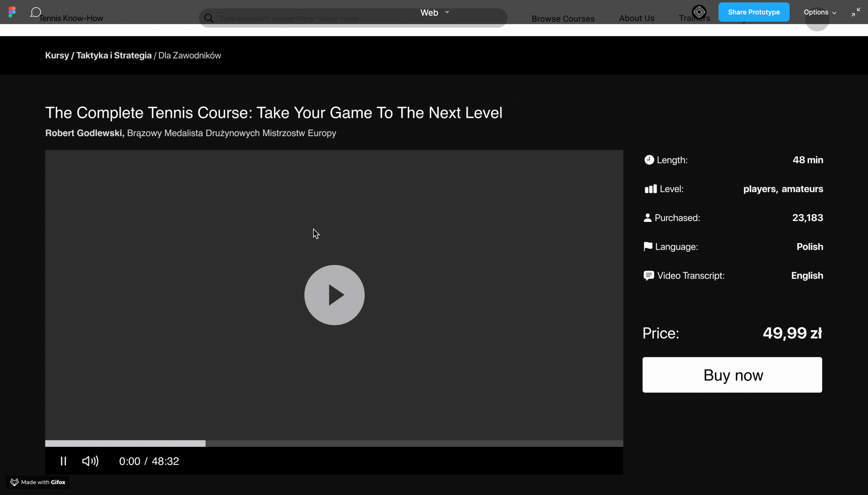
Task: Follow the Taktyka i Strategia breadcrumb
Action: 114,56
